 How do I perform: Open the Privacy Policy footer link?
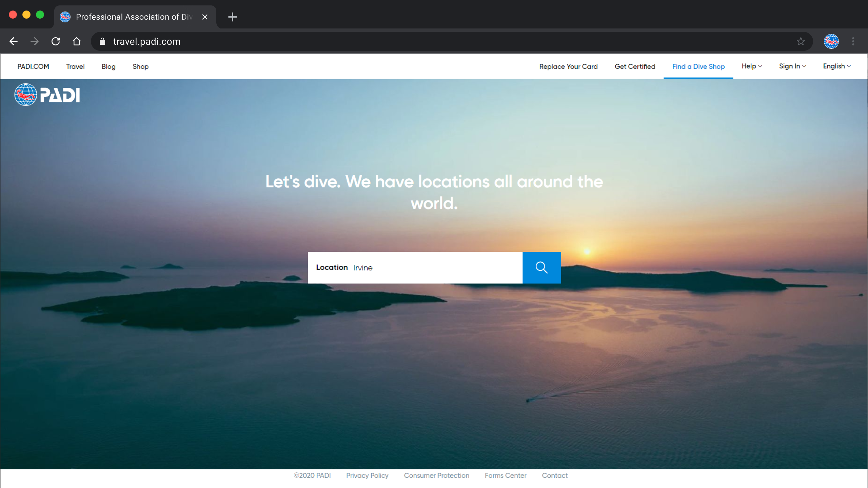pos(367,475)
